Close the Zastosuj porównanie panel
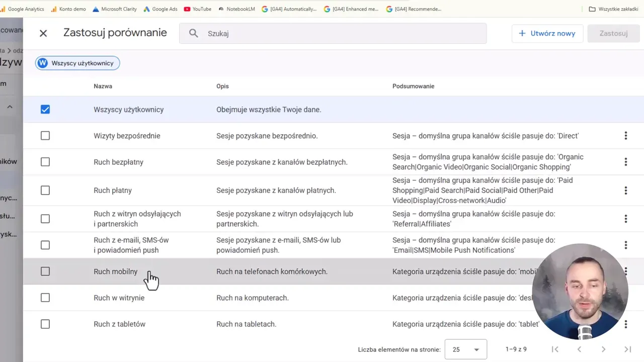Viewport: 644px width, 362px height. [43, 33]
